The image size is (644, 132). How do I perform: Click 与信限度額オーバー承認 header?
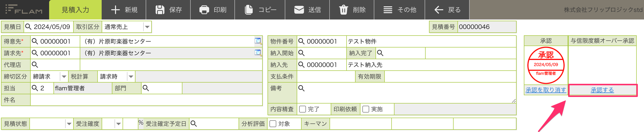click(x=602, y=41)
